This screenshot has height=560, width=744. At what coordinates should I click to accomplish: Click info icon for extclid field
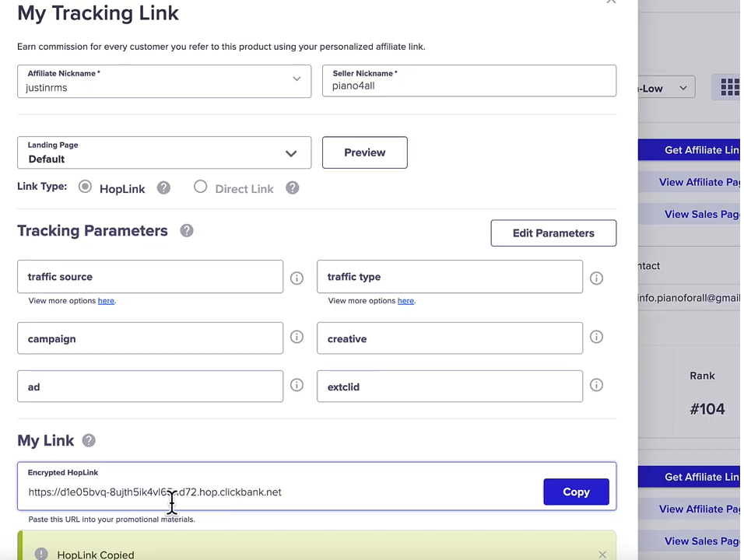click(596, 385)
